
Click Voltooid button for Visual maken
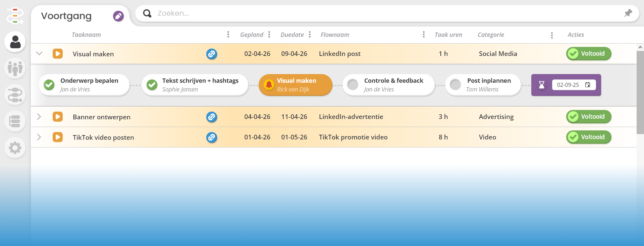tap(589, 54)
